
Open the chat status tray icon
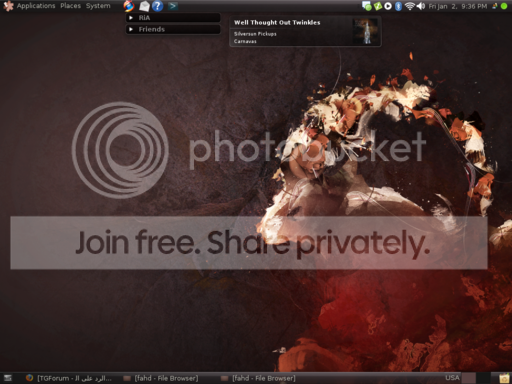(367, 6)
